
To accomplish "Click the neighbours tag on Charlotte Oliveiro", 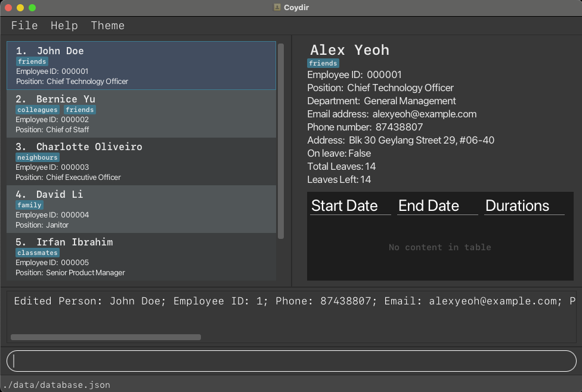I will (x=38, y=157).
